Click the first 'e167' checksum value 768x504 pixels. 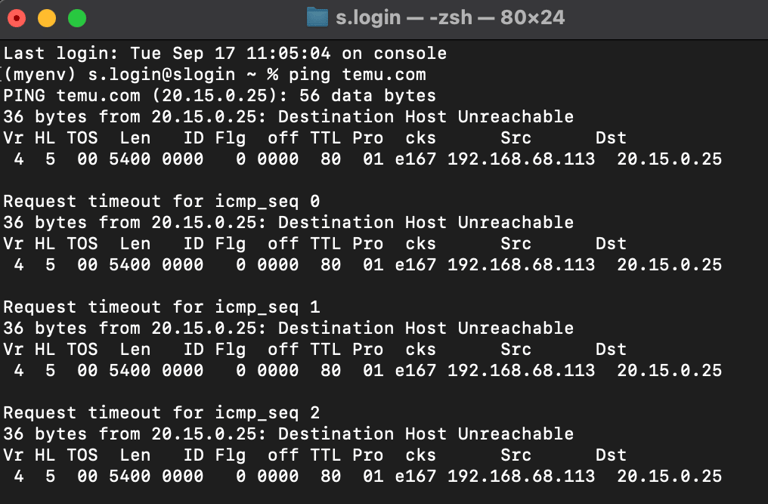click(415, 159)
